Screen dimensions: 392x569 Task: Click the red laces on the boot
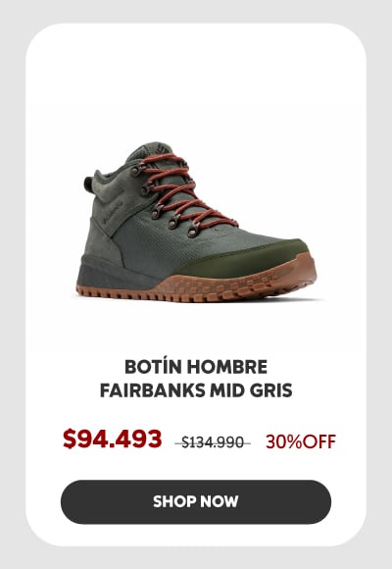188,190
